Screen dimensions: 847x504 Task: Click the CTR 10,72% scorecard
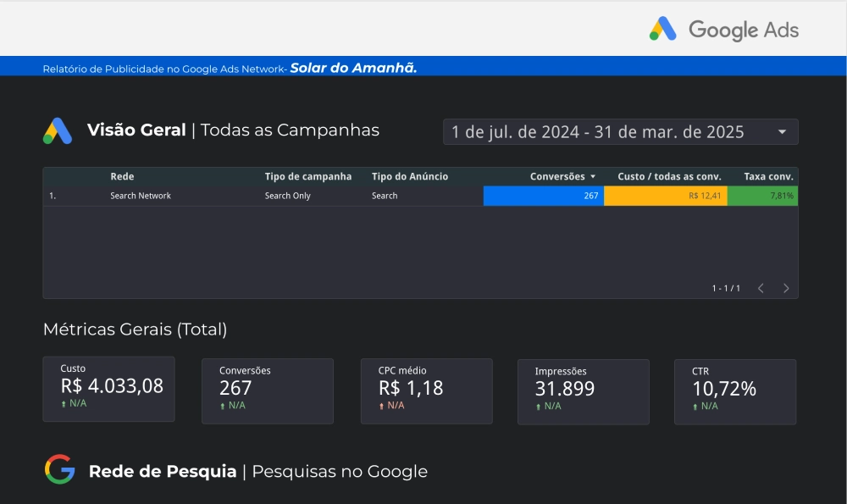734,391
